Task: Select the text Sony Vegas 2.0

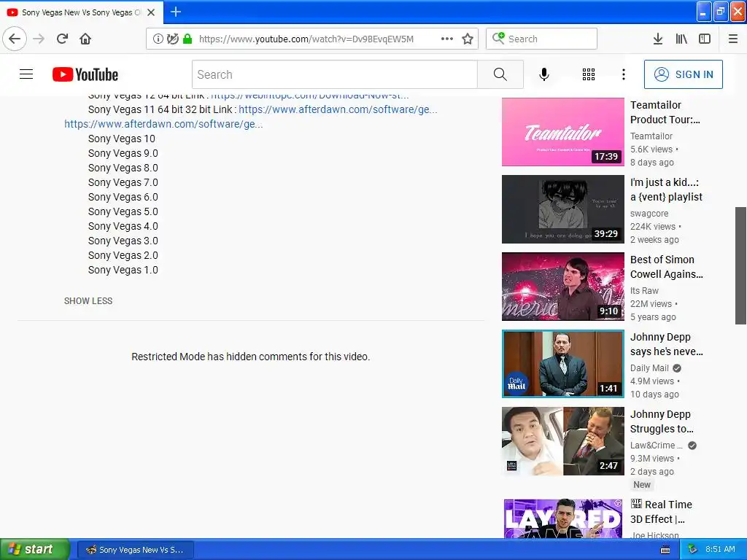Action: point(123,255)
